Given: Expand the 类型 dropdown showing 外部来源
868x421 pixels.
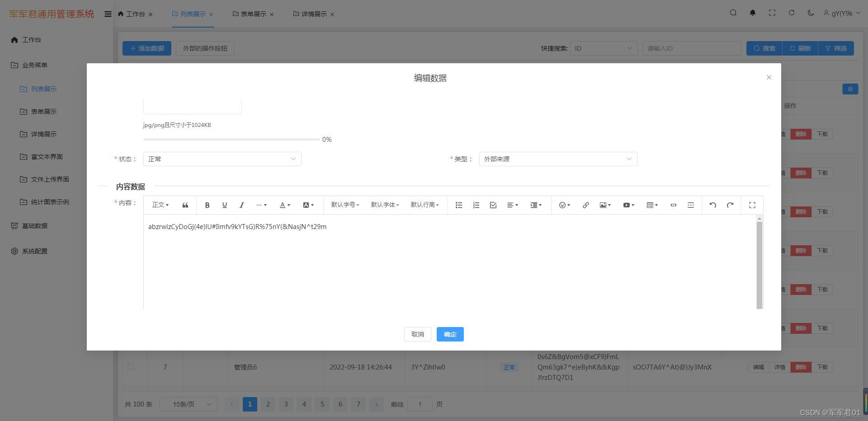Looking at the screenshot, I should (x=558, y=159).
